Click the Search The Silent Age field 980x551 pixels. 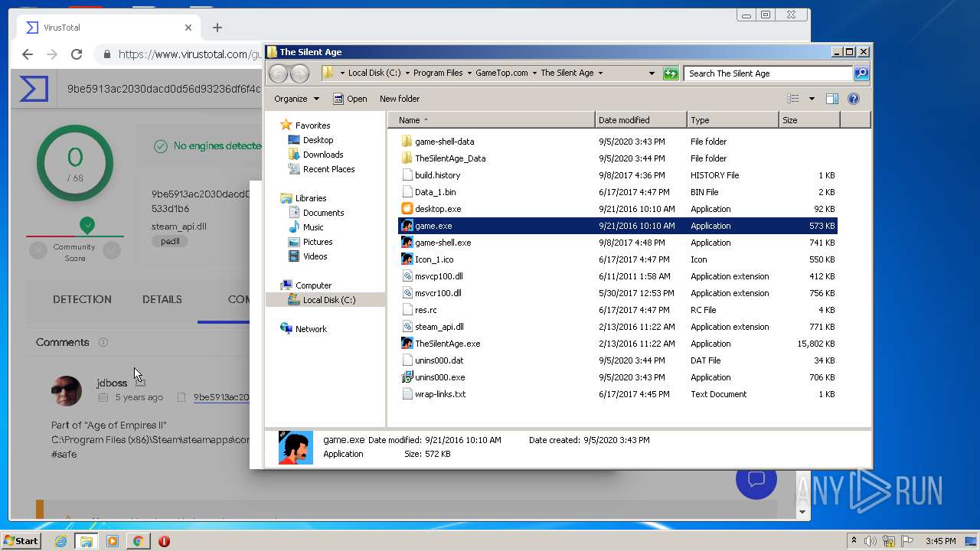[x=768, y=73]
